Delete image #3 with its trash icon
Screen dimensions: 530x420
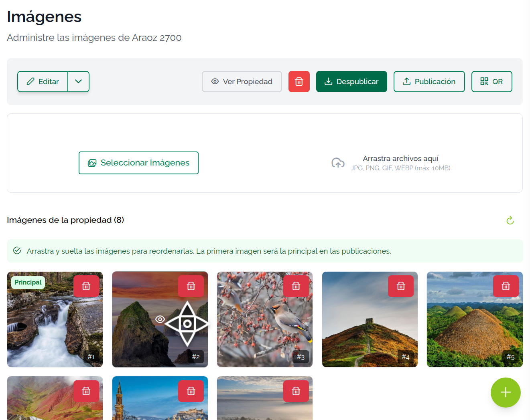coord(296,286)
